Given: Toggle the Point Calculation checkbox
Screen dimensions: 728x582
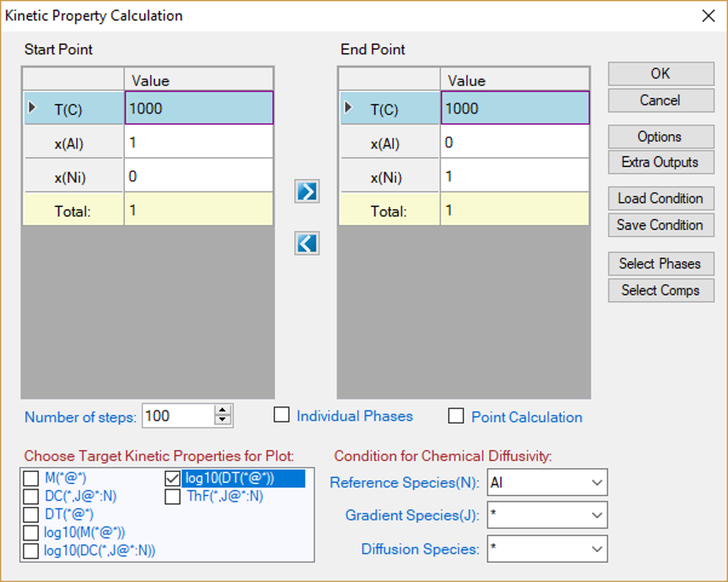Looking at the screenshot, I should pos(456,416).
